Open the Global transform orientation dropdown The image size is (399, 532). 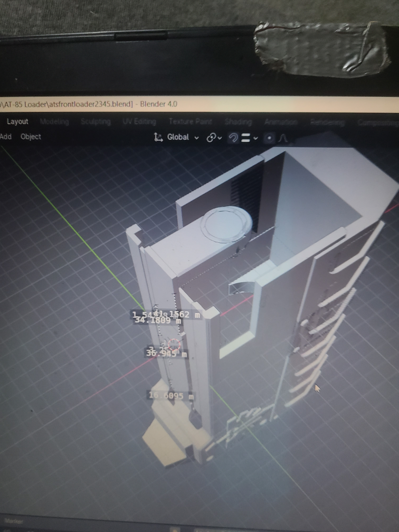pos(177,137)
